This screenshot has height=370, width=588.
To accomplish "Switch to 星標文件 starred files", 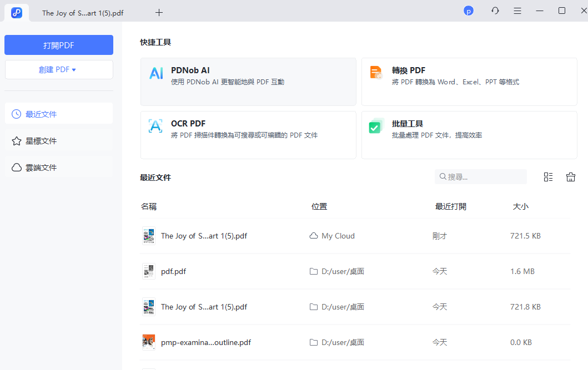I will 58,140.
